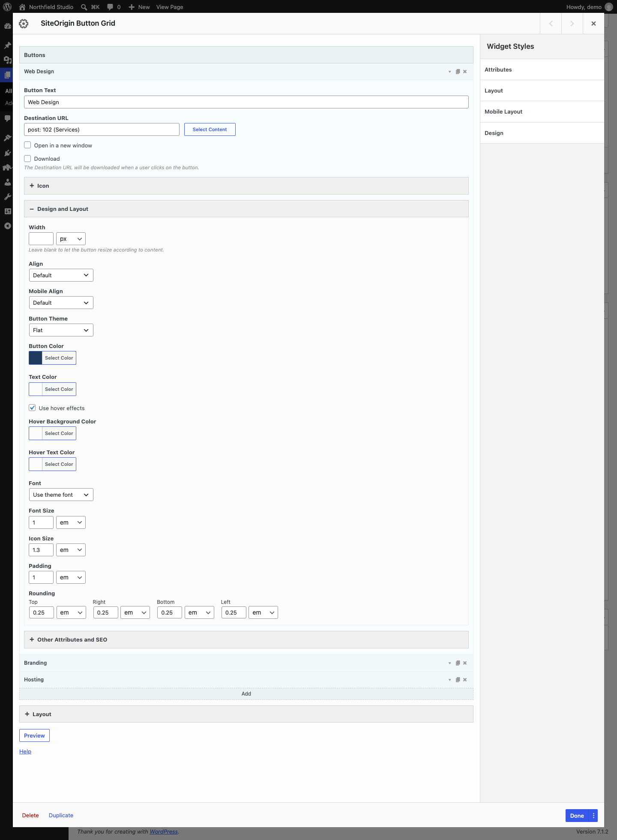Collapse the Design and Layout section
This screenshot has width=617, height=840.
coord(246,209)
